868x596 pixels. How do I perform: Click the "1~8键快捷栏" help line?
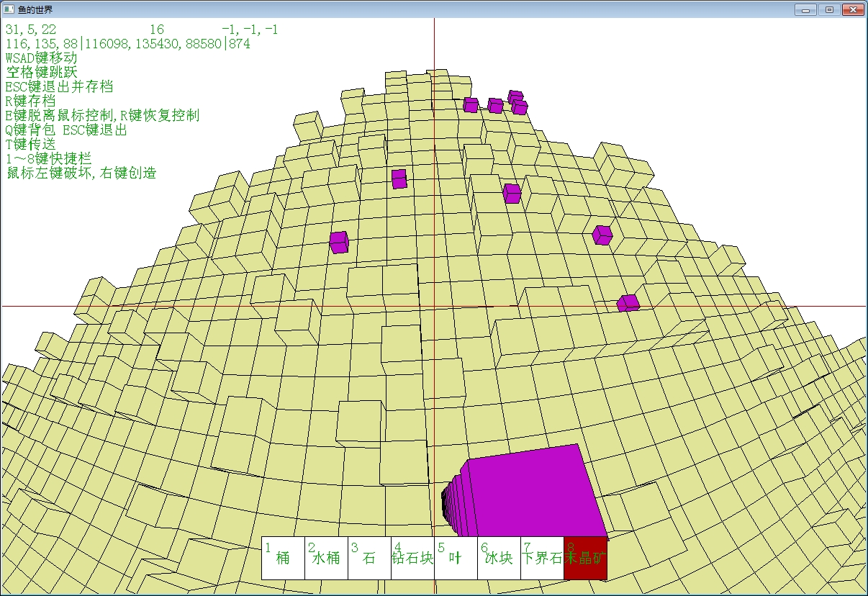coord(48,158)
